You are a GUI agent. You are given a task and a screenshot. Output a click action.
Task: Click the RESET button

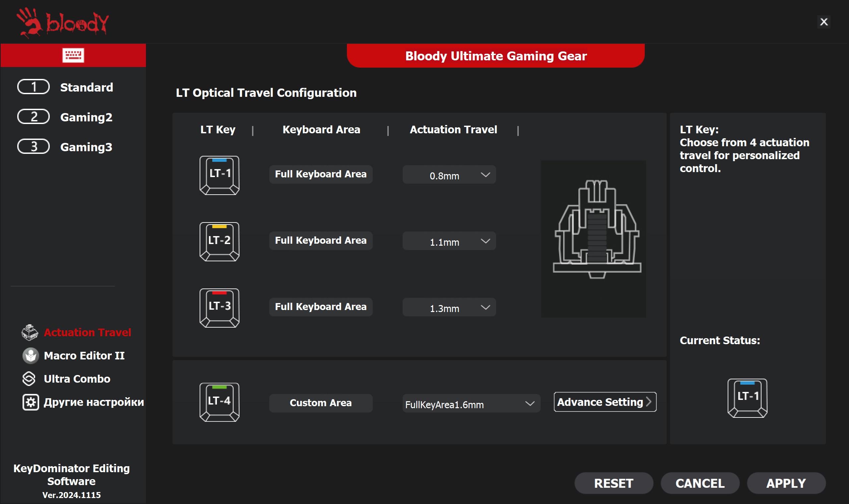tap(613, 483)
